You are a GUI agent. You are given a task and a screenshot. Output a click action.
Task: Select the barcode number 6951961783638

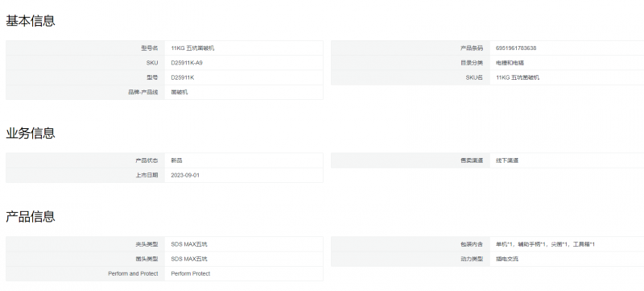[x=516, y=48]
